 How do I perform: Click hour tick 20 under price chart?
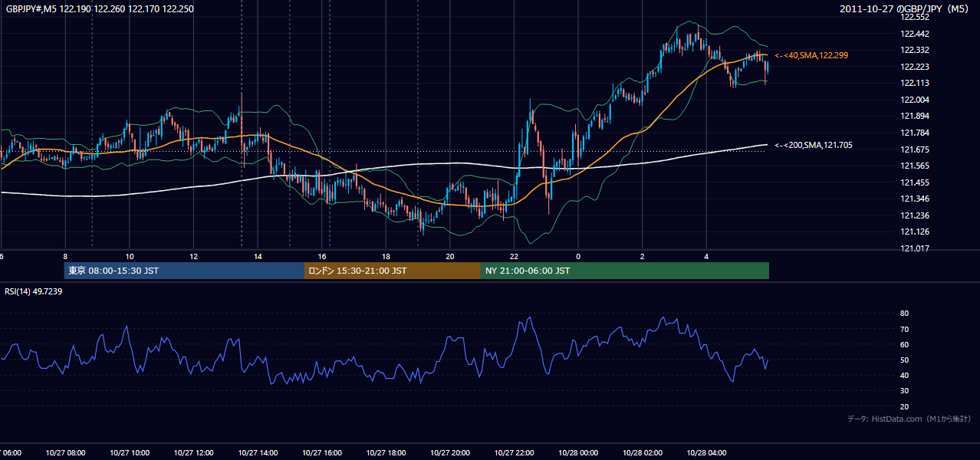point(450,257)
